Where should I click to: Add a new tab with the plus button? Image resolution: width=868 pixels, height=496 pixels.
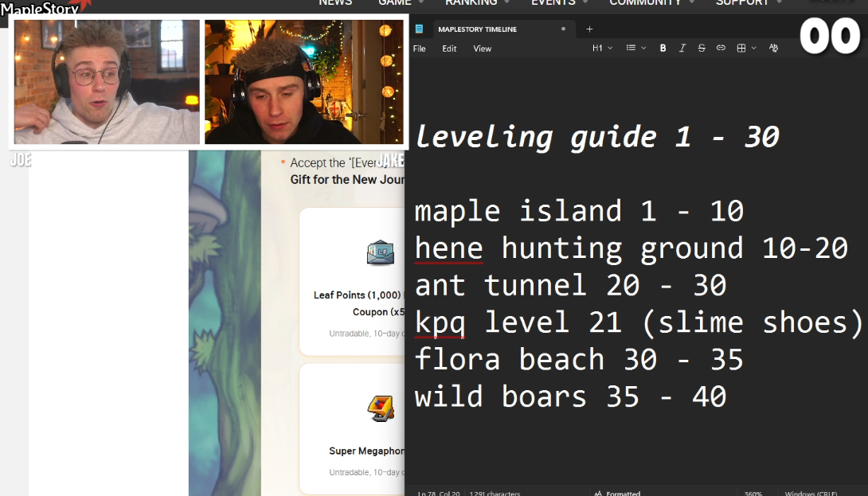(x=589, y=29)
